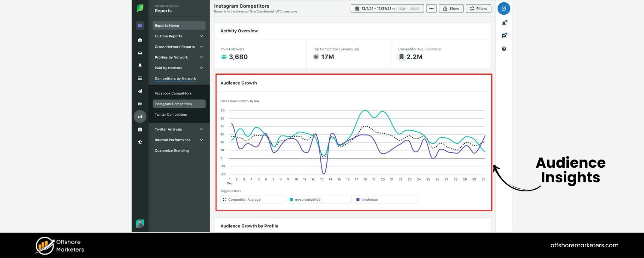Open the star reviews icon in sidebar
The image size is (644, 258).
(140, 142)
